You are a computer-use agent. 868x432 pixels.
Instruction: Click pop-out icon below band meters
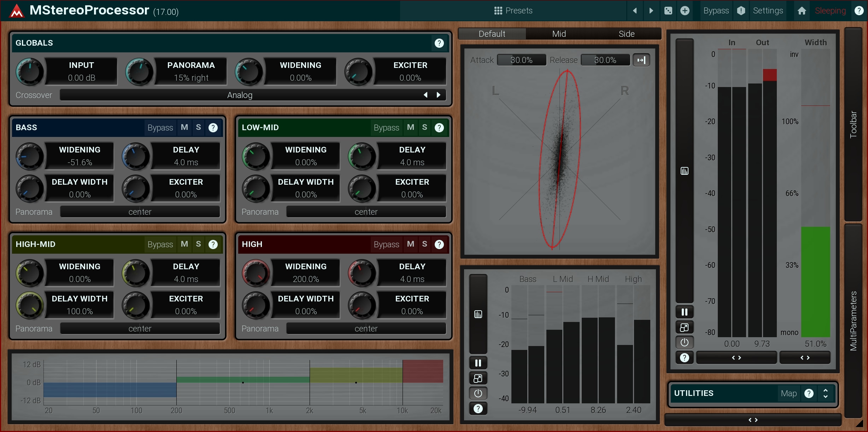478,378
